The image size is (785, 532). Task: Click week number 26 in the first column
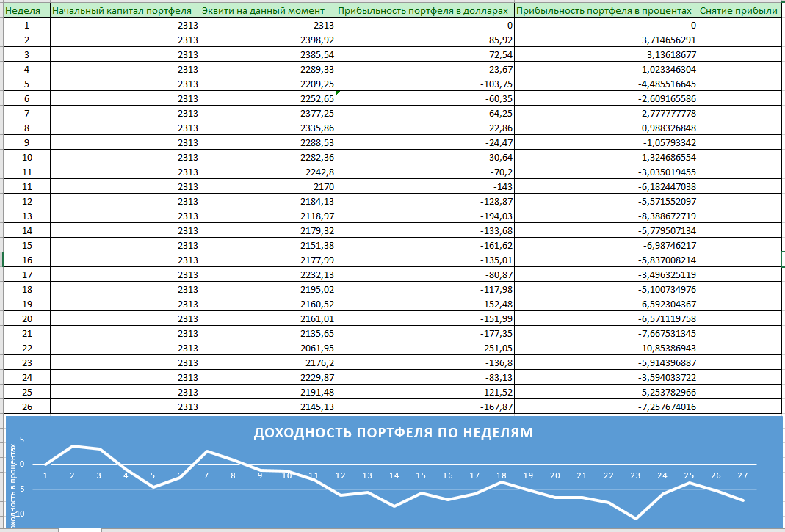(x=26, y=407)
